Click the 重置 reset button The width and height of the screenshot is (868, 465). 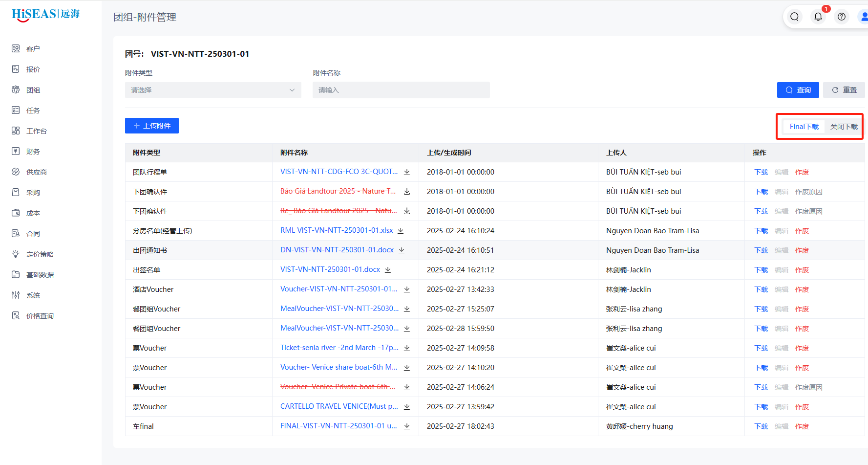pos(844,90)
